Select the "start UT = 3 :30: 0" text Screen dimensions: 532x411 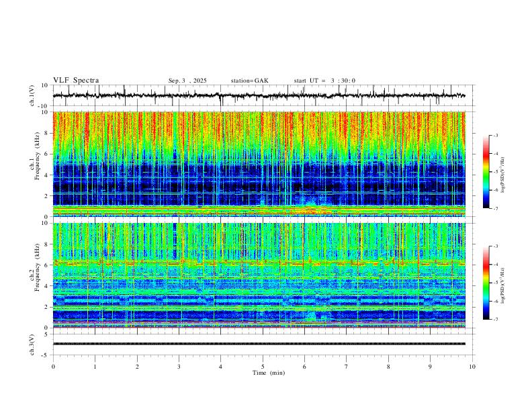coord(324,81)
